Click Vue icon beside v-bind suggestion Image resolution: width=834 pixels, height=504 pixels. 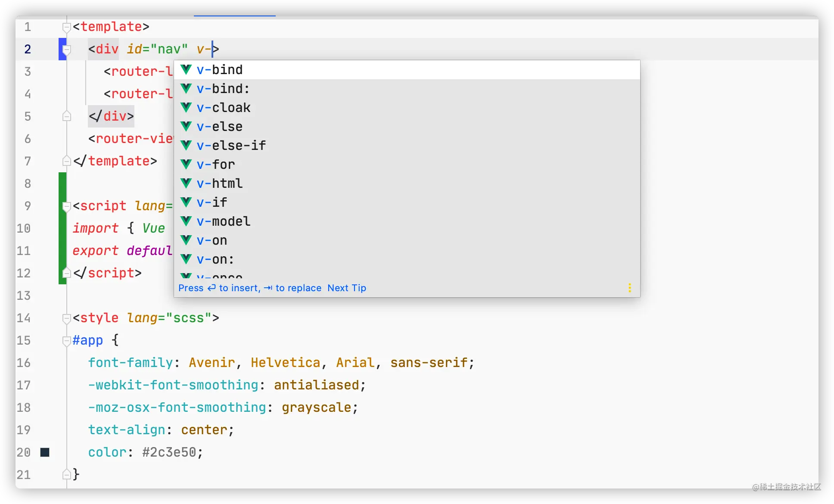coord(186,69)
